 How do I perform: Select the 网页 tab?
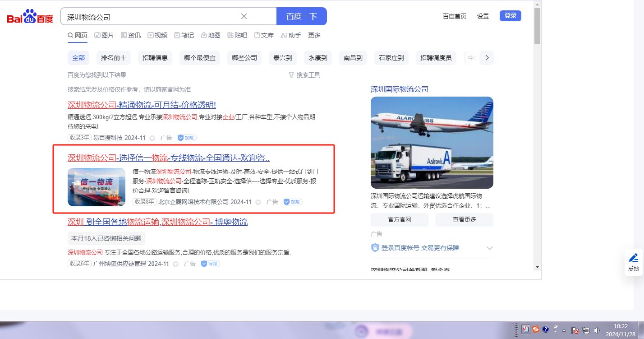(x=78, y=35)
